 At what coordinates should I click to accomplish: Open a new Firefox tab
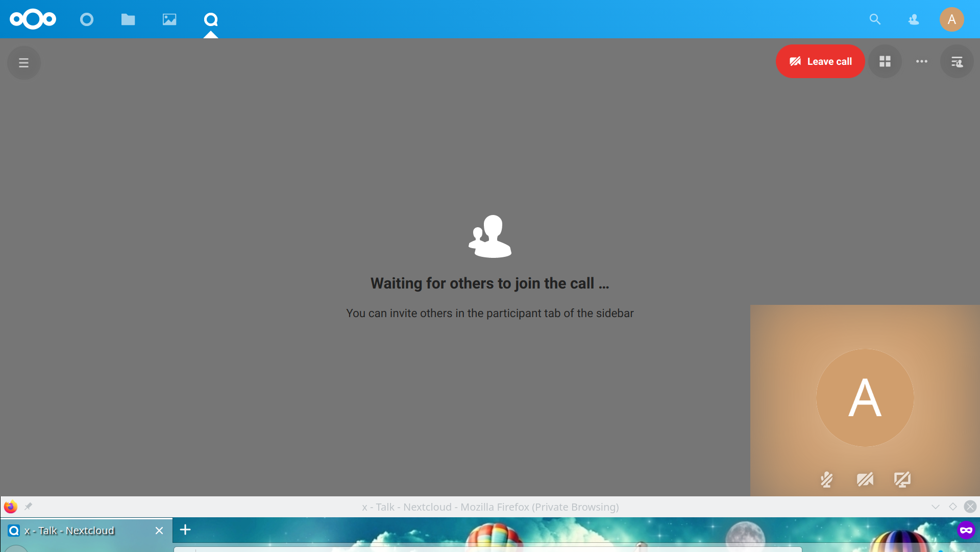point(185,530)
